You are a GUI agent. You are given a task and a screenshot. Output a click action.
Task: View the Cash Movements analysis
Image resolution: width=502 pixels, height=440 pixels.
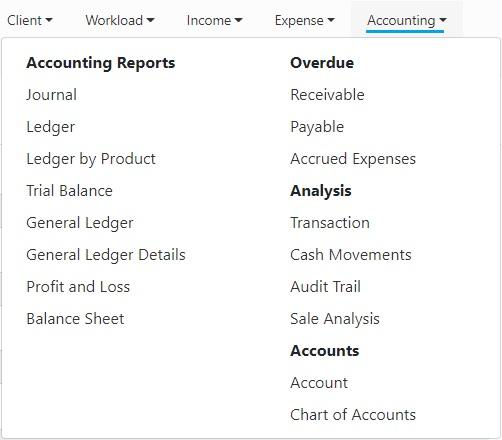[x=351, y=255]
